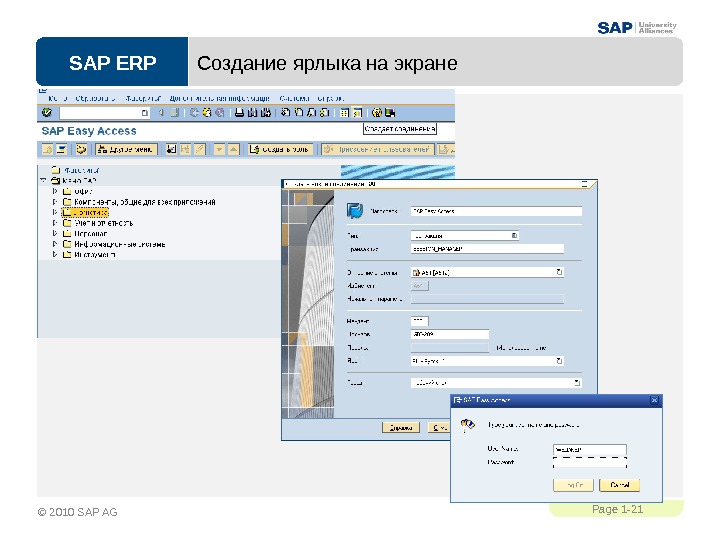Screen dimensions: 720x540
Task: Collapse the Меню SAP tree node
Action: click(x=44, y=180)
